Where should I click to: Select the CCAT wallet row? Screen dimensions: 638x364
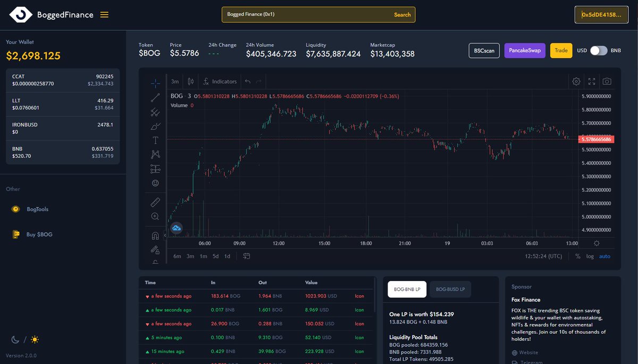click(63, 80)
